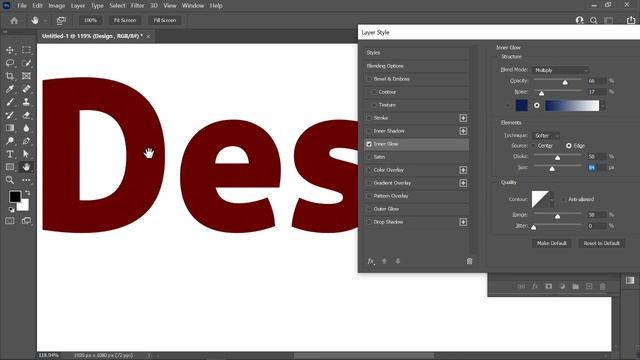This screenshot has height=360, width=640.
Task: Open the Image menu
Action: pos(57,6)
